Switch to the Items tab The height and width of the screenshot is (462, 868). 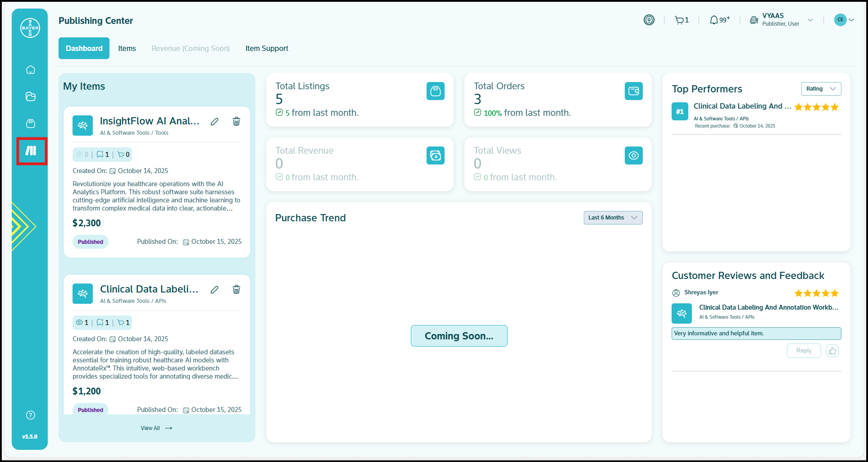(127, 48)
